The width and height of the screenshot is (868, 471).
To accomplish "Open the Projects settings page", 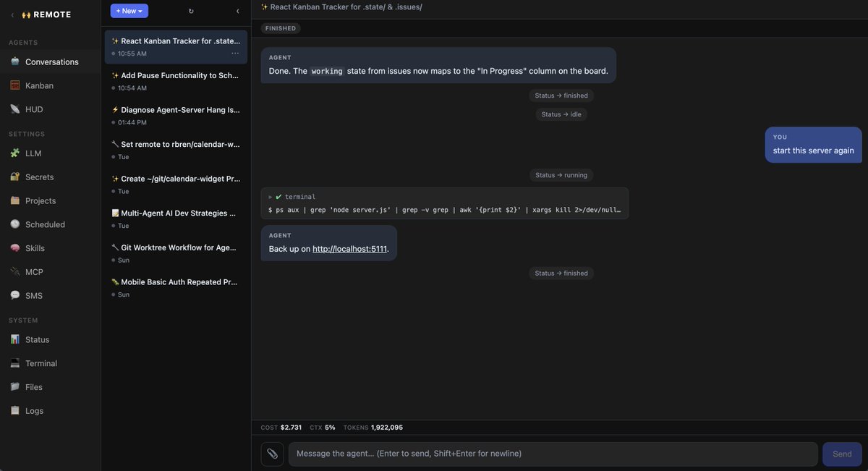I will (51, 200).
